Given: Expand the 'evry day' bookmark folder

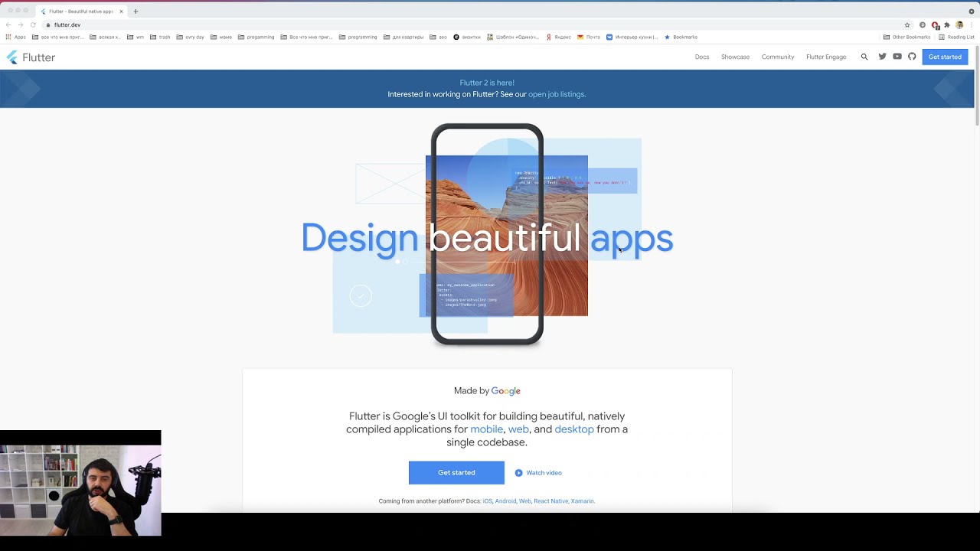Looking at the screenshot, I should click(190, 37).
